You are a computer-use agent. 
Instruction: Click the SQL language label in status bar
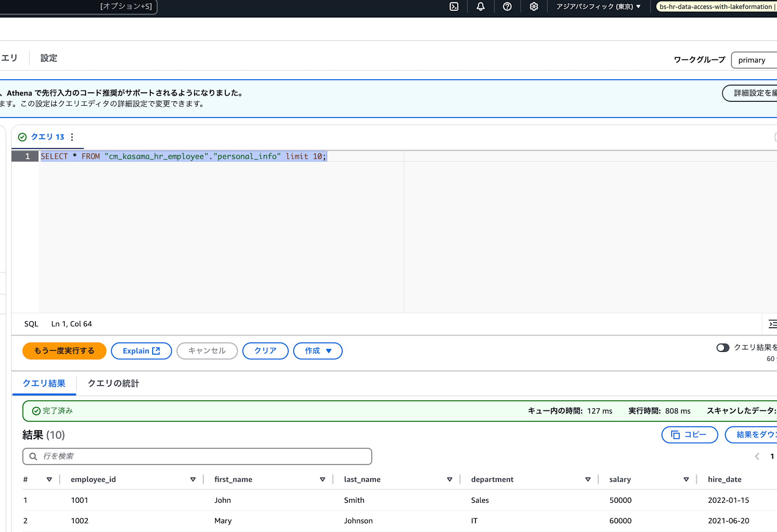point(31,324)
